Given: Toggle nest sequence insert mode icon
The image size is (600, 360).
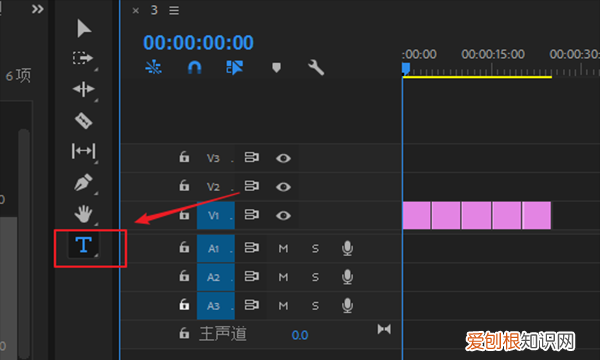Looking at the screenshot, I should coord(153,68).
